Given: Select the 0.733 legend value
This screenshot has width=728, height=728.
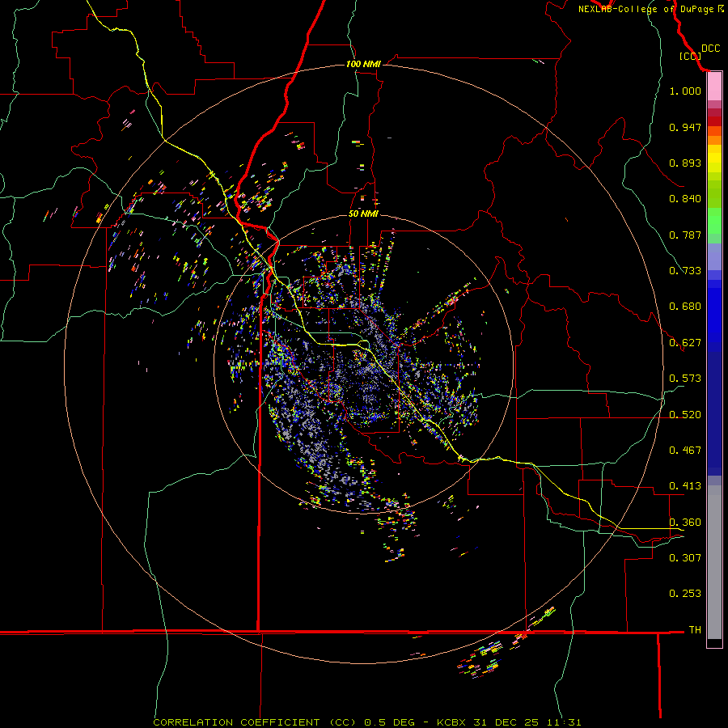Looking at the screenshot, I should pyautogui.click(x=685, y=271).
